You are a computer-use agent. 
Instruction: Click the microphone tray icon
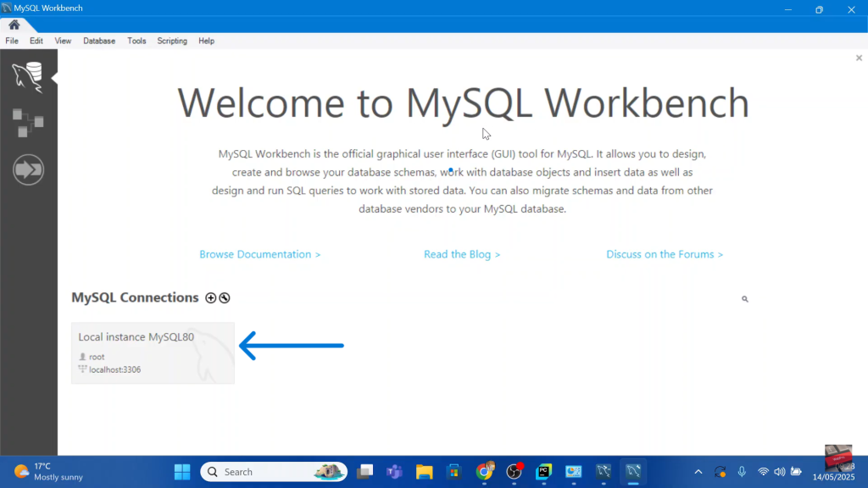742,472
